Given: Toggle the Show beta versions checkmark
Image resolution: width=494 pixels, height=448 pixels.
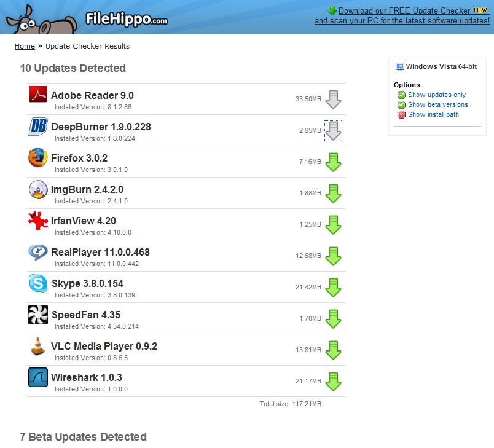Looking at the screenshot, I should tap(401, 104).
